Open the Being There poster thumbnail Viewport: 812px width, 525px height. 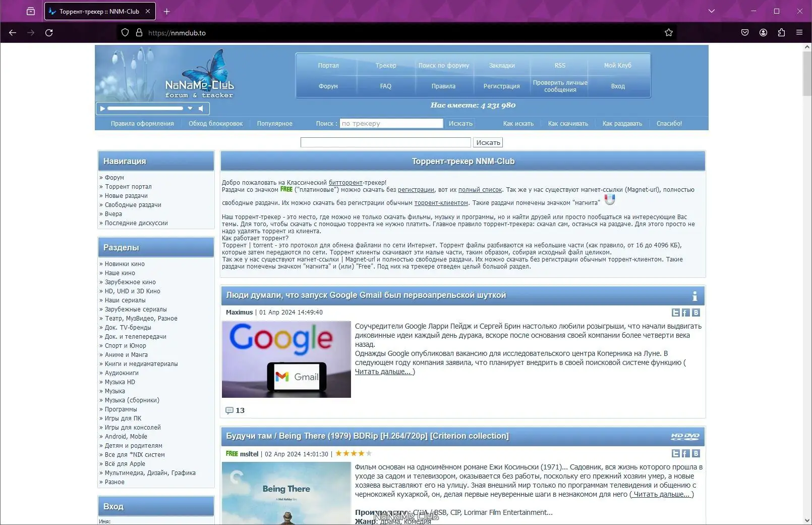point(286,493)
